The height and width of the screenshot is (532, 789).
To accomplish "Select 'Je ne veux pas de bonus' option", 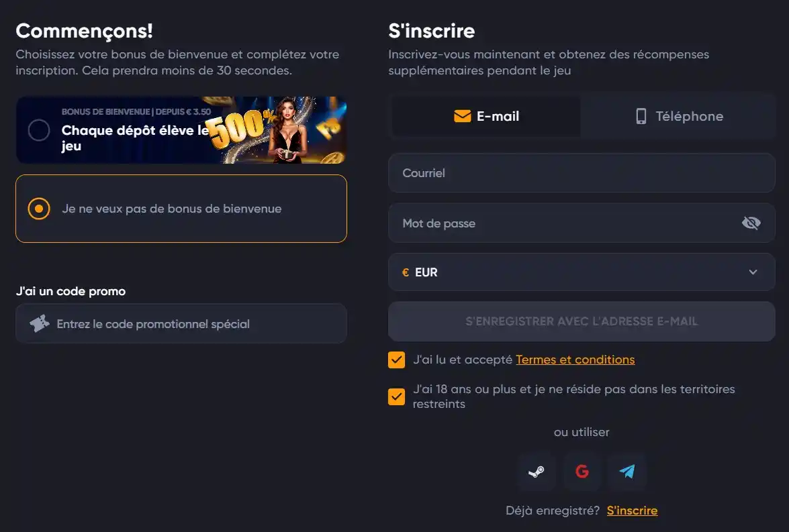I will (x=39, y=209).
